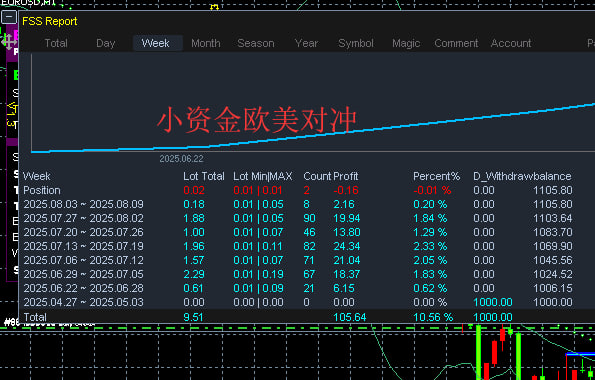Open the Magic tab

pyautogui.click(x=406, y=43)
